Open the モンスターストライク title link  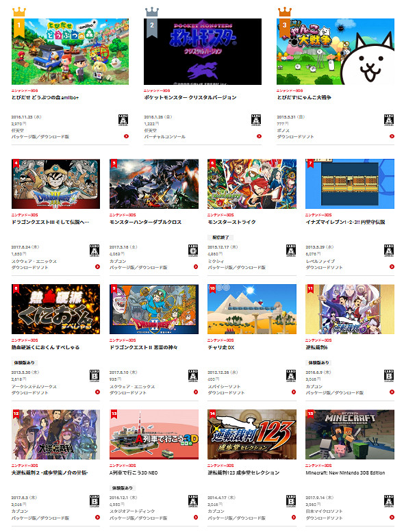(x=231, y=222)
